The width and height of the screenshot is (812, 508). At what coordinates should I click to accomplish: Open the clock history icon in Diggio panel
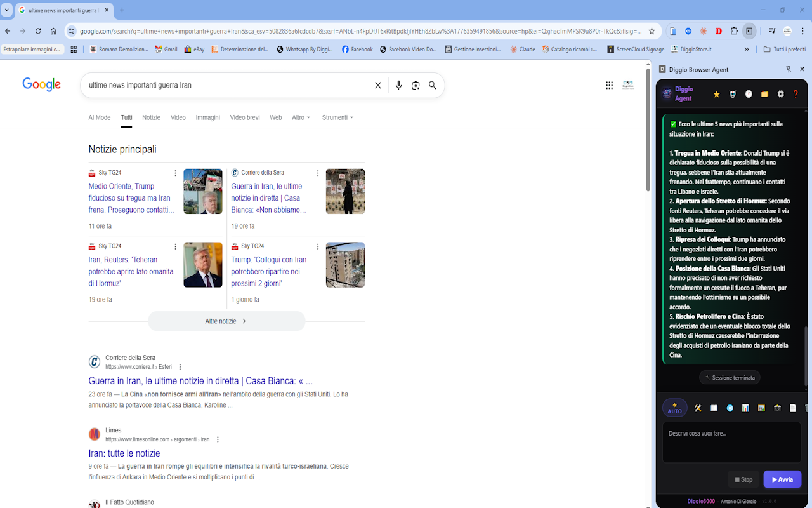pos(749,94)
